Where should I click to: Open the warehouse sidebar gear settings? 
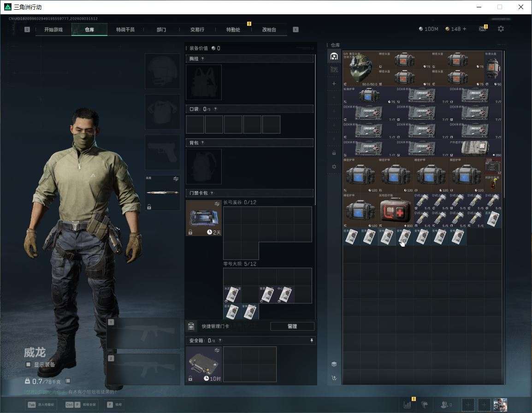click(x=334, y=166)
